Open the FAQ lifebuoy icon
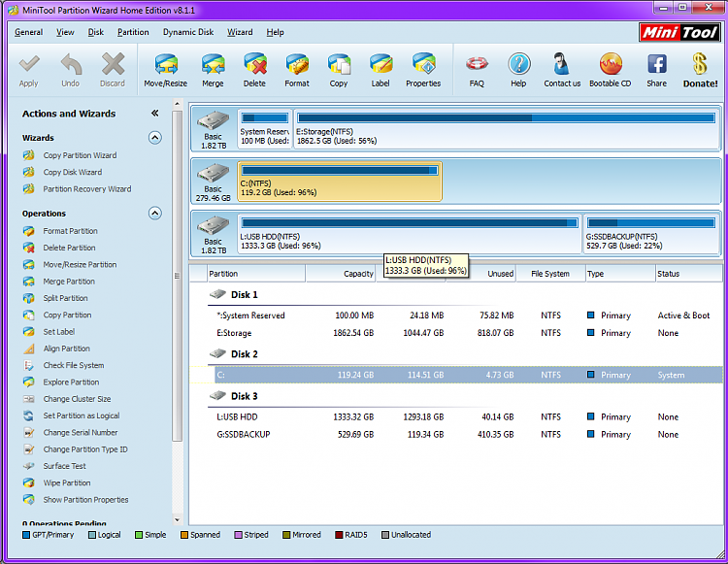 (x=477, y=63)
